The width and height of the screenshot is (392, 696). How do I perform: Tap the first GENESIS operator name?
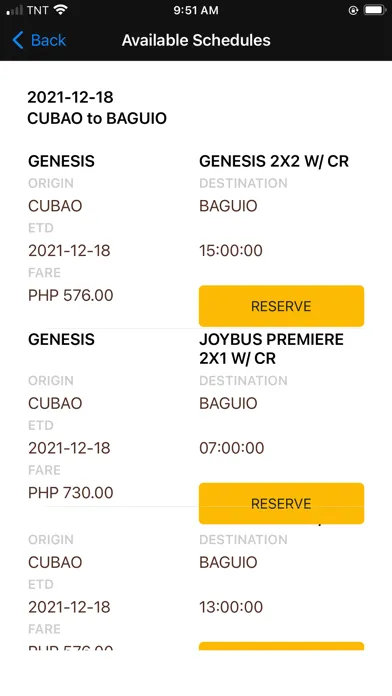point(61,161)
